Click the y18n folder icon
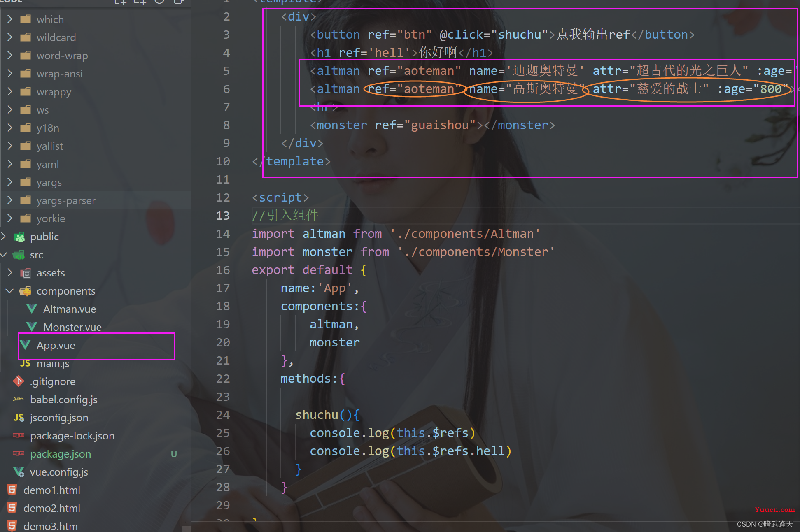This screenshot has height=532, width=800. [x=26, y=128]
